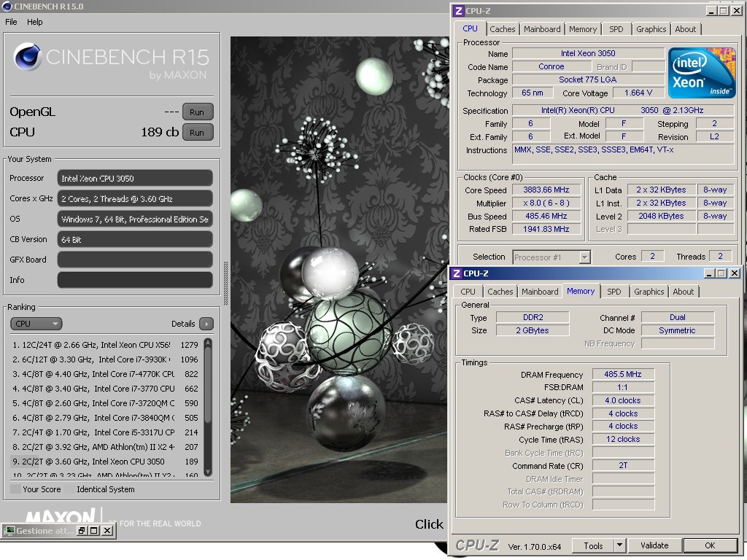Open Graphics tab in bottom CPU-Z window
This screenshot has height=560, width=747.
649,292
